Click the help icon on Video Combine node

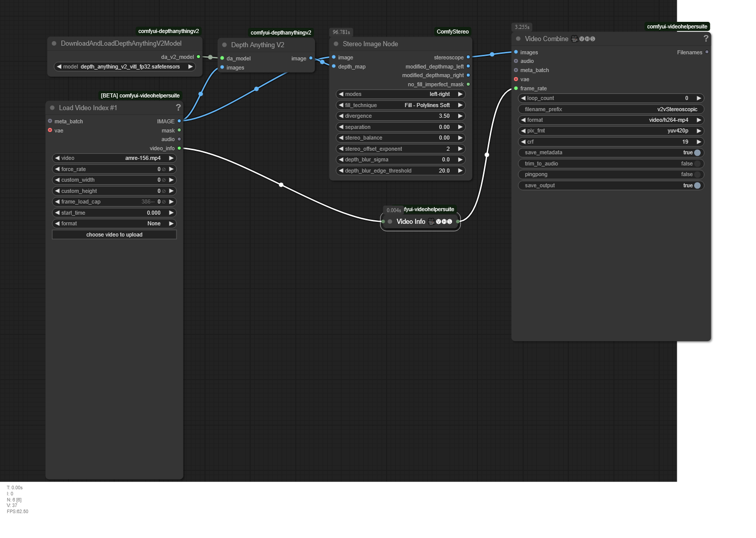(x=705, y=39)
